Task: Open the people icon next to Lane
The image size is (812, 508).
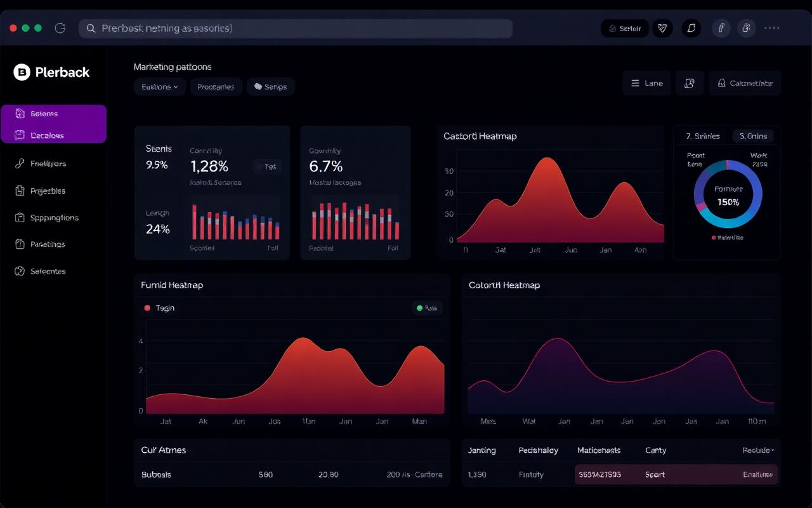Action: [690, 83]
